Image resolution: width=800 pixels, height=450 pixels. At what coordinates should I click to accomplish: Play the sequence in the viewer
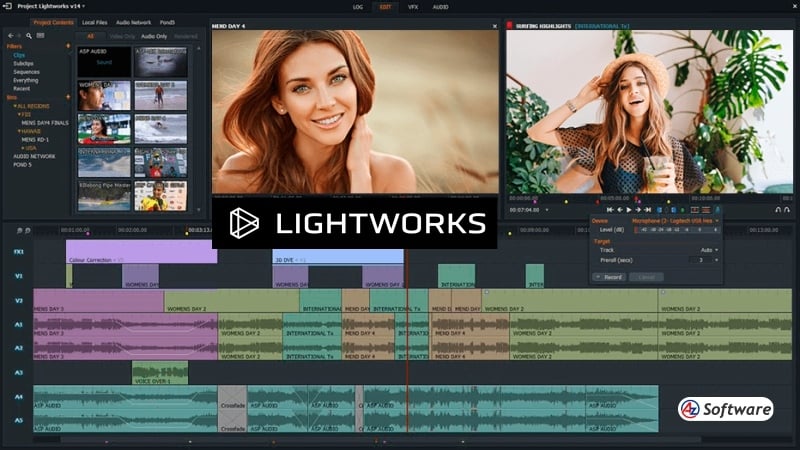point(629,210)
